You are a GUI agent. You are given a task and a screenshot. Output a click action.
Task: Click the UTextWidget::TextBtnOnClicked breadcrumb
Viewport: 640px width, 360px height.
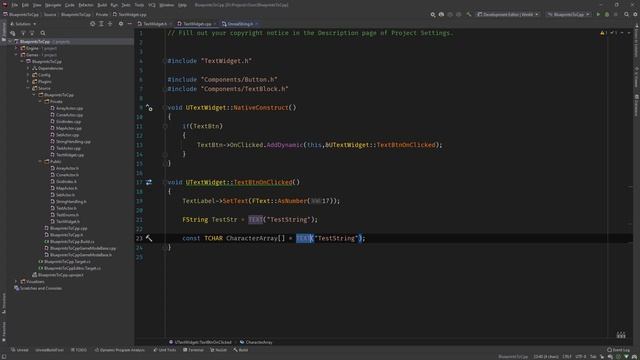pos(200,342)
